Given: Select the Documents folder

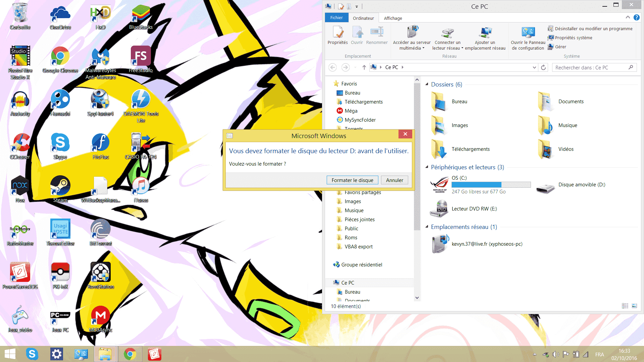Looking at the screenshot, I should point(561,102).
